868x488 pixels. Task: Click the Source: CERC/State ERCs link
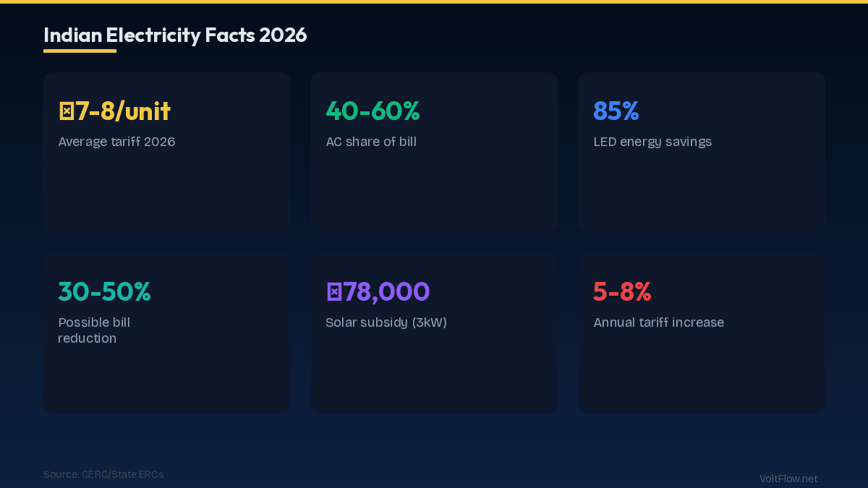point(103,474)
